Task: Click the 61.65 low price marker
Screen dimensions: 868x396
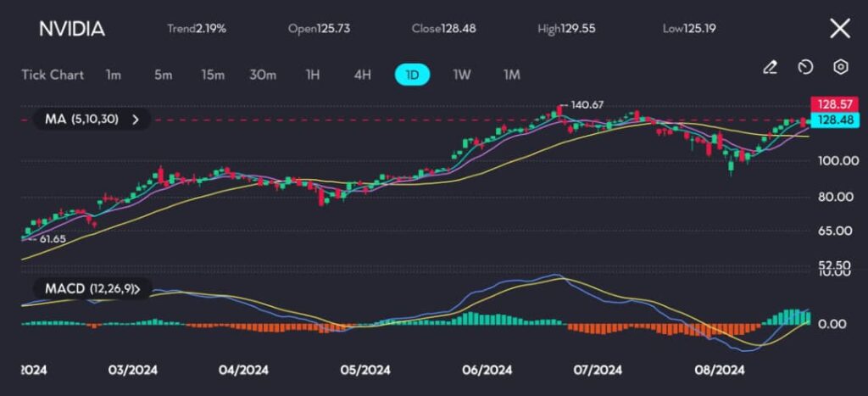Action: pyautogui.click(x=47, y=240)
